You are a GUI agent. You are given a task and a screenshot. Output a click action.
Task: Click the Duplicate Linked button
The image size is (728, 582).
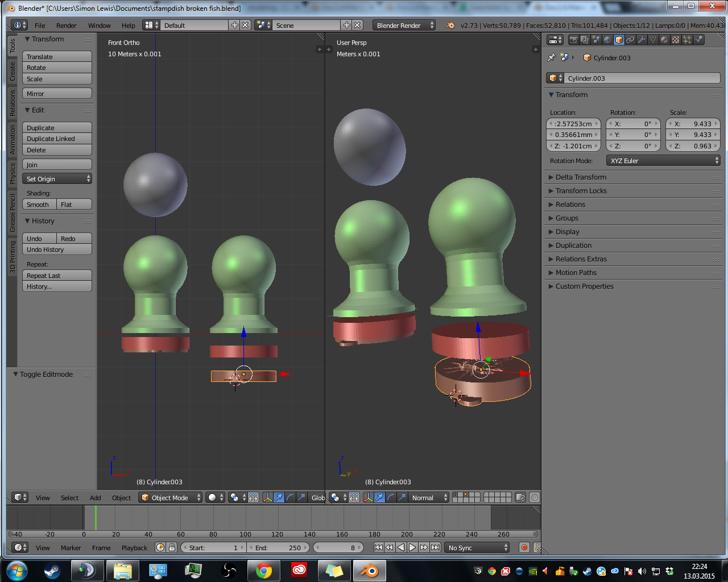(57, 139)
